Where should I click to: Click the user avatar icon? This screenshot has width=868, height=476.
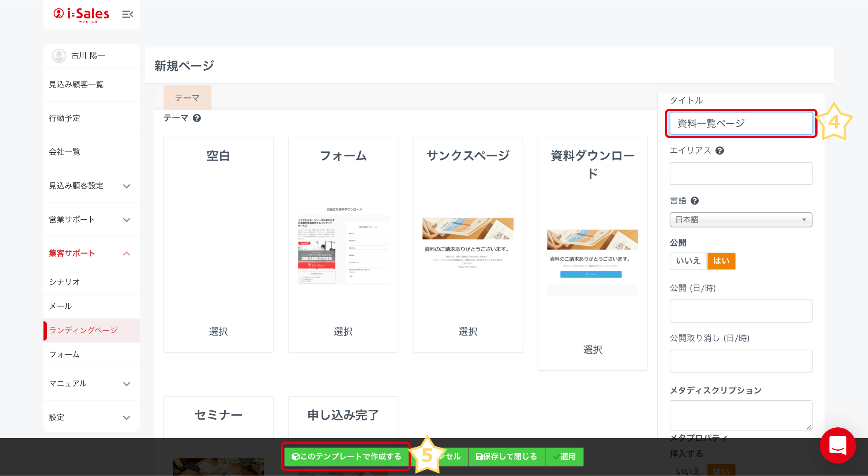(59, 56)
